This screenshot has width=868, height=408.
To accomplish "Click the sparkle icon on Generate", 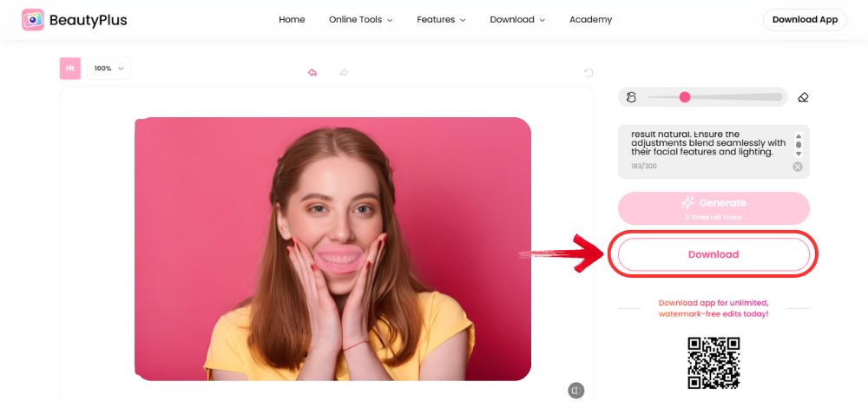I will coord(687,202).
